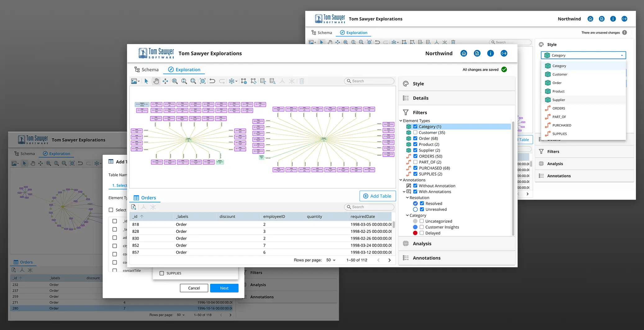Click the Add Table button
Image resolution: width=644 pixels, height=330 pixels.
(x=378, y=196)
